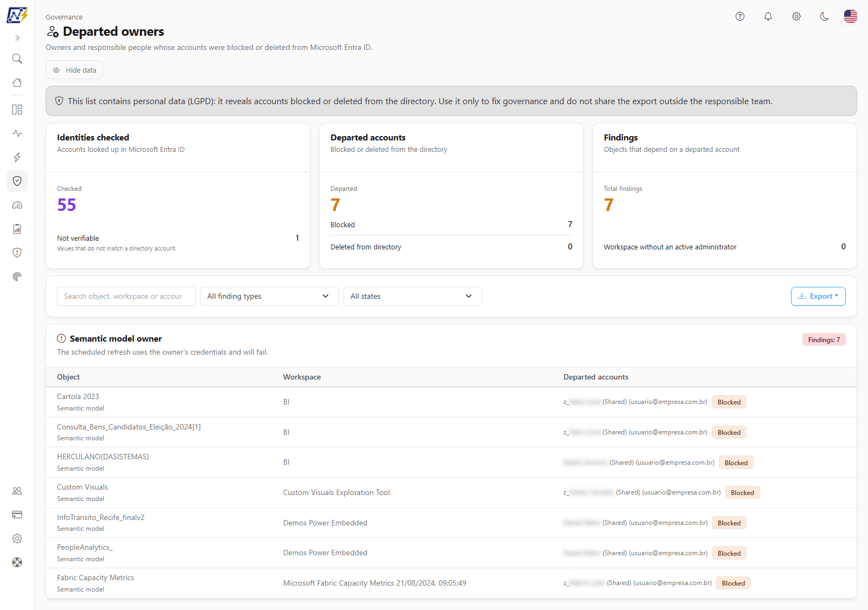868x610 pixels.
Task: Open the billing card icon in the sidebar
Action: [x=17, y=515]
